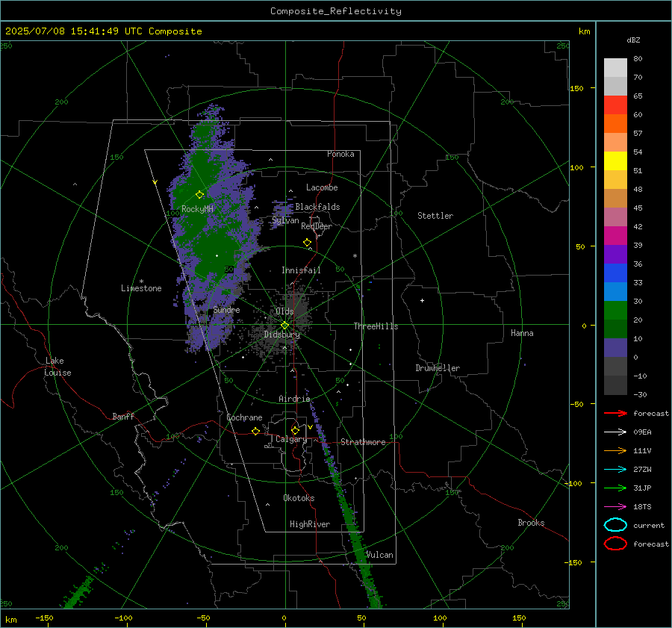Click the Limestone label
The image size is (672, 628).
coord(141,288)
